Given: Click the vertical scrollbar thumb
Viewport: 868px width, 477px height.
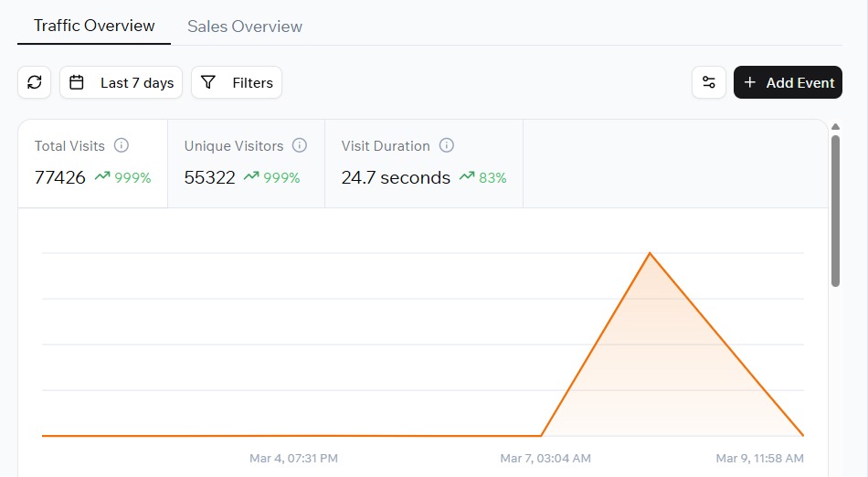Looking at the screenshot, I should coord(835,210).
